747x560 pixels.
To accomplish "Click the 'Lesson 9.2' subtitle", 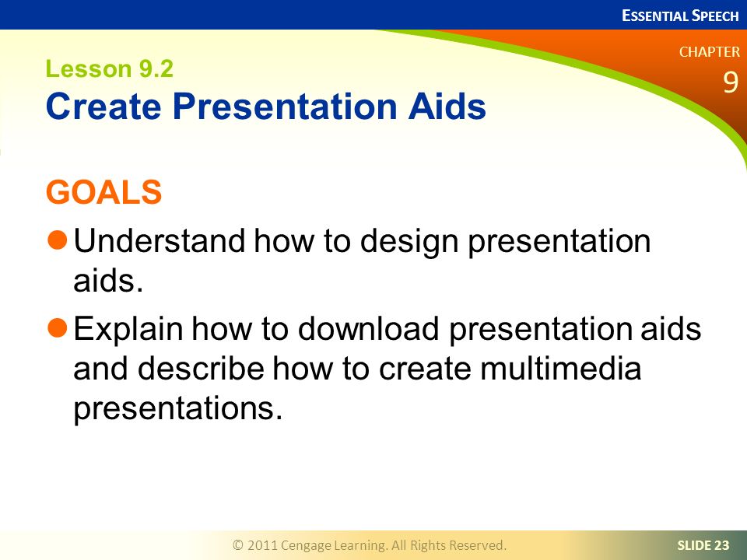I will coord(110,69).
